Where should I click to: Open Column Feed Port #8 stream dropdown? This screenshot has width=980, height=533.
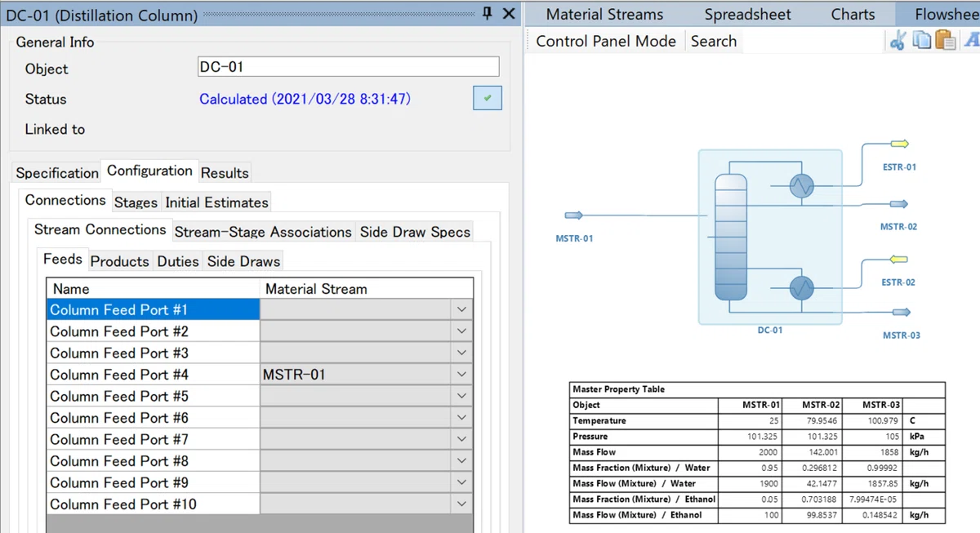(x=461, y=461)
